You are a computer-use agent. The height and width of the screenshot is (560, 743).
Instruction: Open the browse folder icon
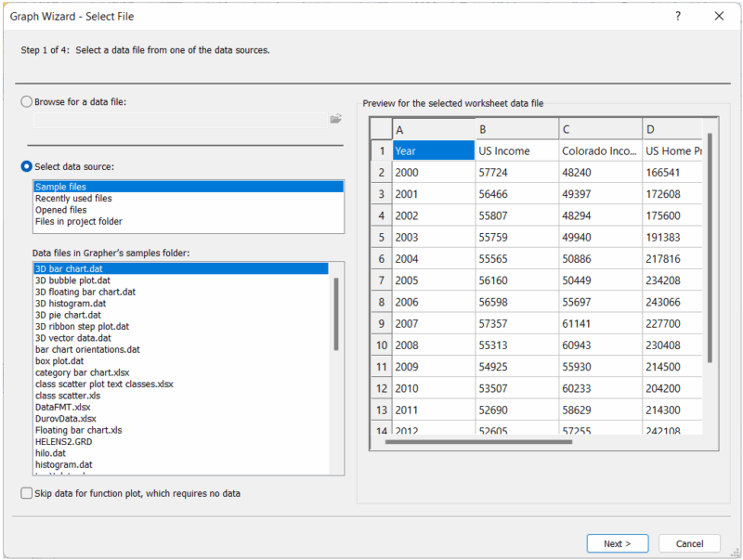[x=335, y=119]
